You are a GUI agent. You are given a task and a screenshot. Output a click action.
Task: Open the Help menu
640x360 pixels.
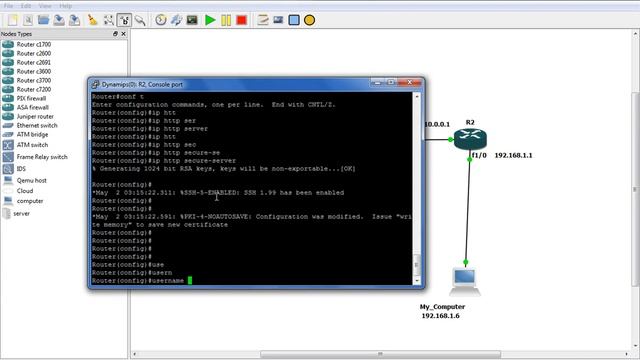[65, 6]
